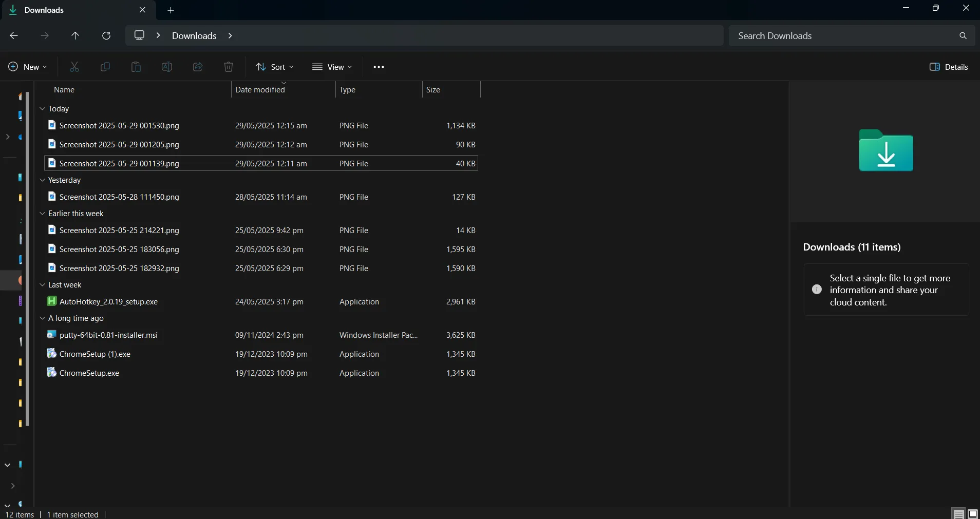Screen dimensions: 980x519
Task: Navigate back with the back arrow
Action: coord(14,35)
